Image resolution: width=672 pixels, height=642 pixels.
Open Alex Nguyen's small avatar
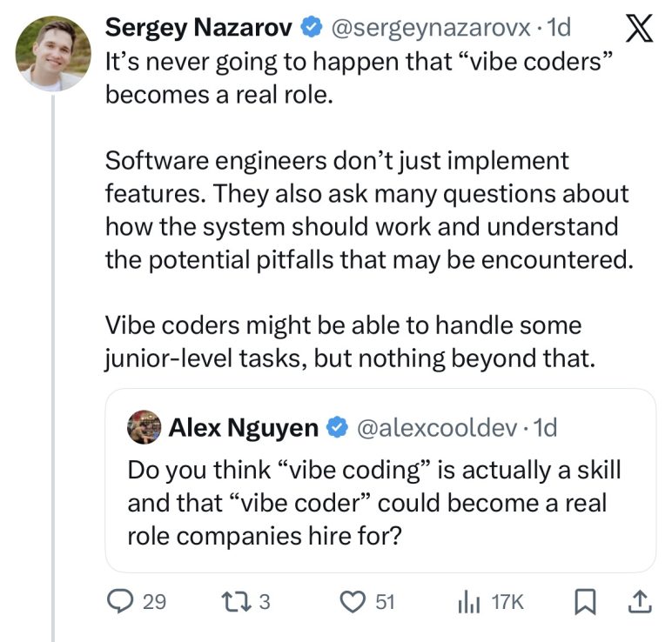pos(144,427)
